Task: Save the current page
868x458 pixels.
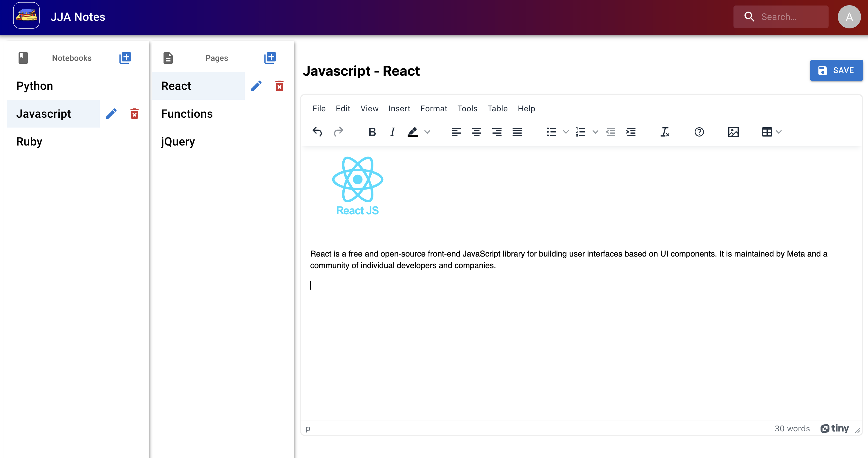Action: (x=836, y=70)
